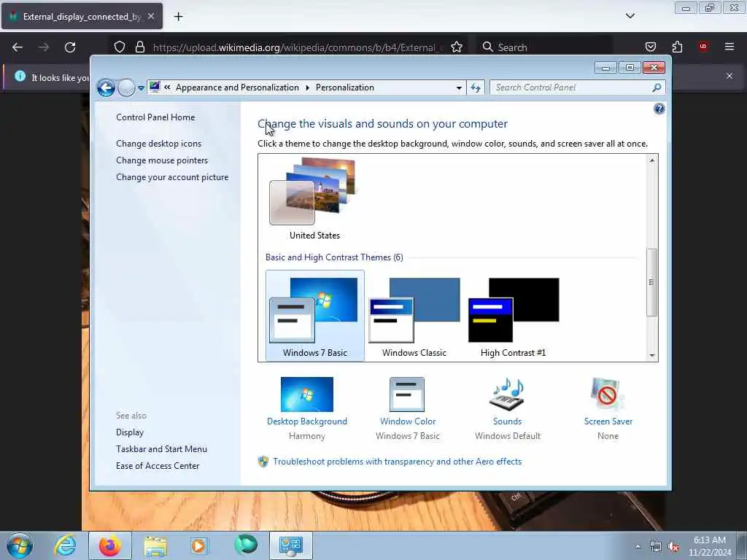Open Window Color settings icon
This screenshot has height=560, width=747.
(x=407, y=394)
